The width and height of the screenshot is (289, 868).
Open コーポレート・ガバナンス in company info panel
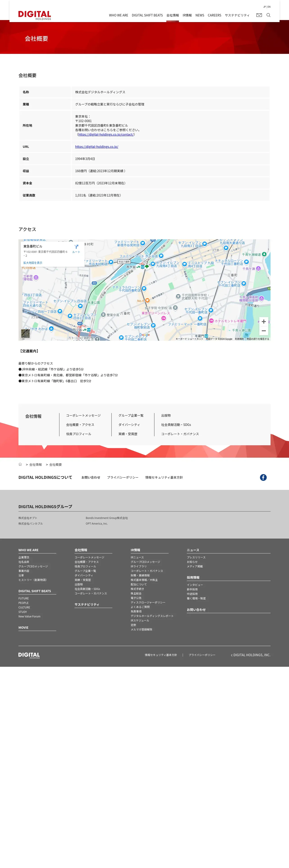180,434
